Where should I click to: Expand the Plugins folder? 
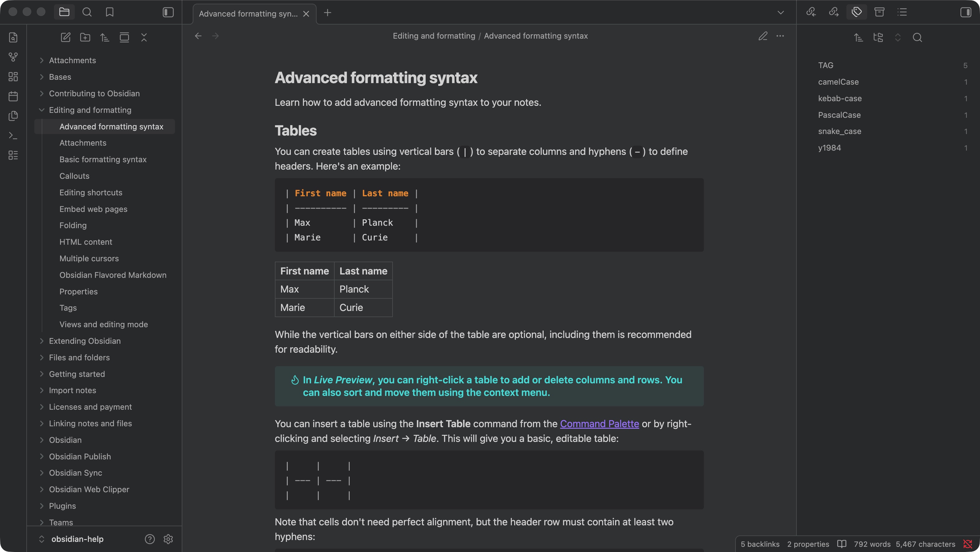[63, 506]
